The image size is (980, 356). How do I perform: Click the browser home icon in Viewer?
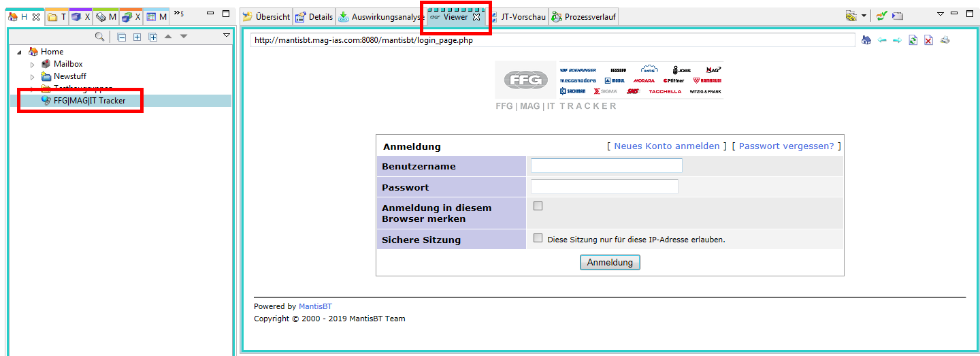[x=866, y=41]
